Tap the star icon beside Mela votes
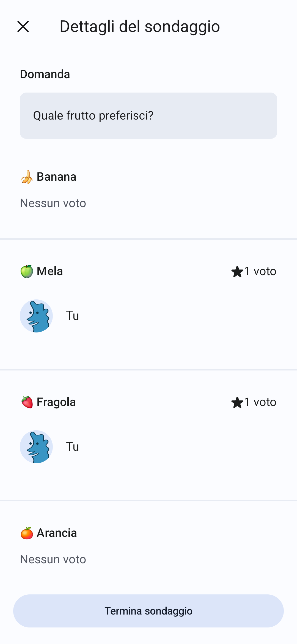 [x=237, y=272]
